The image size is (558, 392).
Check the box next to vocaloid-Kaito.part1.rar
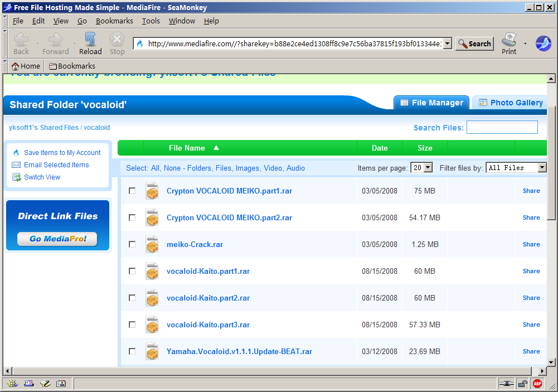pos(132,271)
